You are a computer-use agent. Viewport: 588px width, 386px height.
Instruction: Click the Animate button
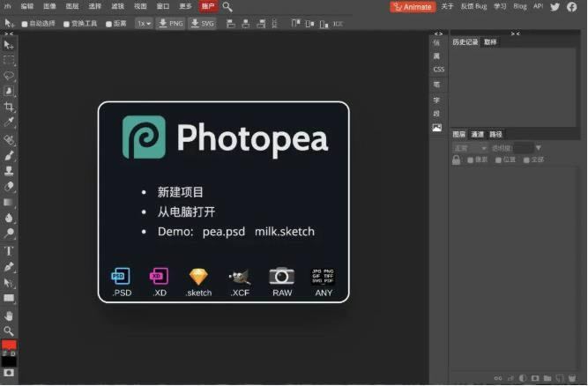coord(413,7)
